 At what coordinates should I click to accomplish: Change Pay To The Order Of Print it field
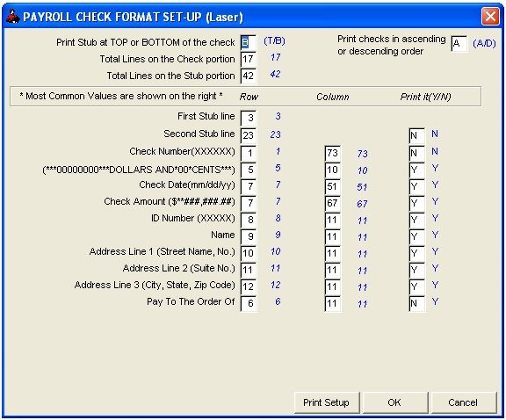point(416,303)
